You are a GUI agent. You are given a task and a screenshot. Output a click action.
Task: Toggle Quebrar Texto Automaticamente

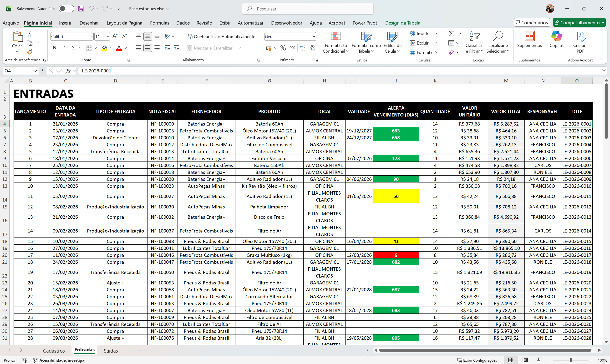tap(221, 36)
